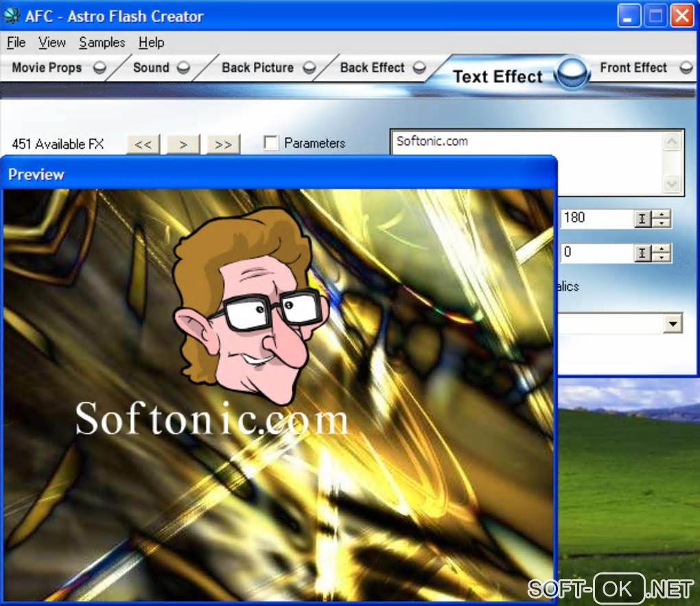Screen dimensions: 700x606
Task: Click the Back Effect round indicator
Action: coord(419,67)
